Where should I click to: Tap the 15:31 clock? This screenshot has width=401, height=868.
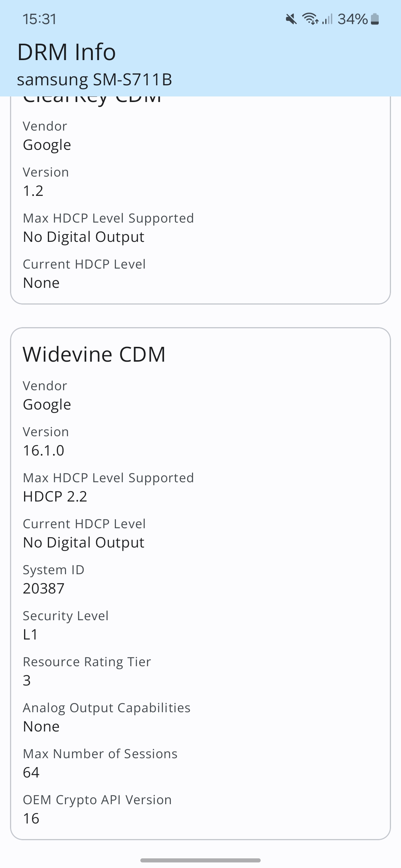click(x=39, y=19)
